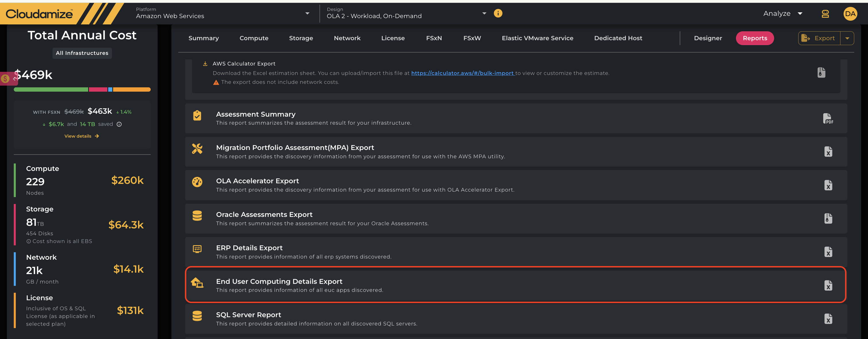Click the MPA Export tools icon
Viewport: 868px width, 339px height.
(x=197, y=149)
